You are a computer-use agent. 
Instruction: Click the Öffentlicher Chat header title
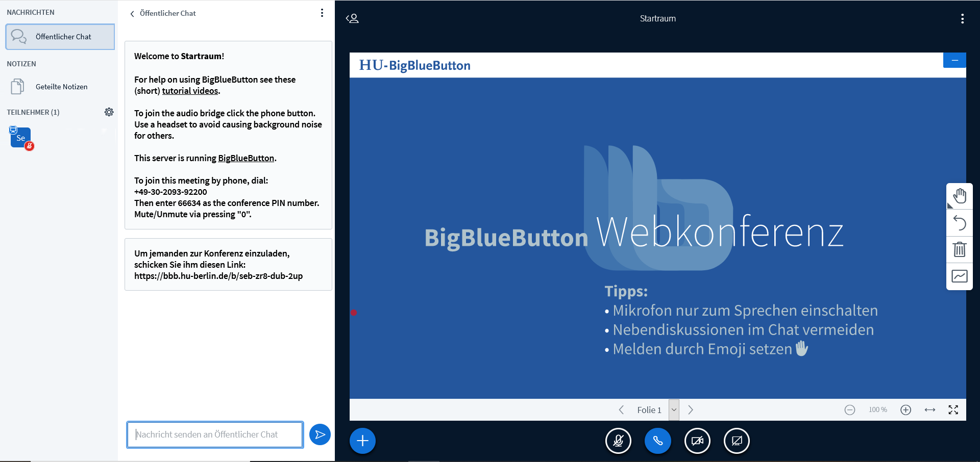click(167, 13)
